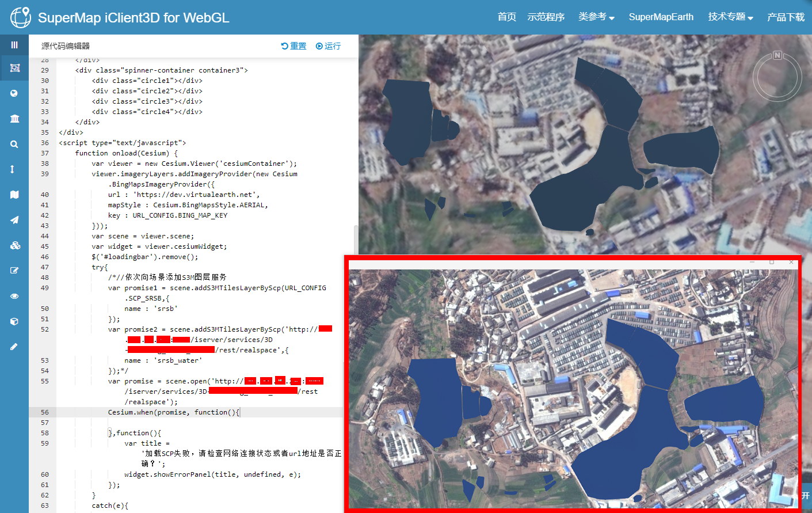Collapse the sidebar with the bars icon
The image size is (812, 513).
point(14,45)
